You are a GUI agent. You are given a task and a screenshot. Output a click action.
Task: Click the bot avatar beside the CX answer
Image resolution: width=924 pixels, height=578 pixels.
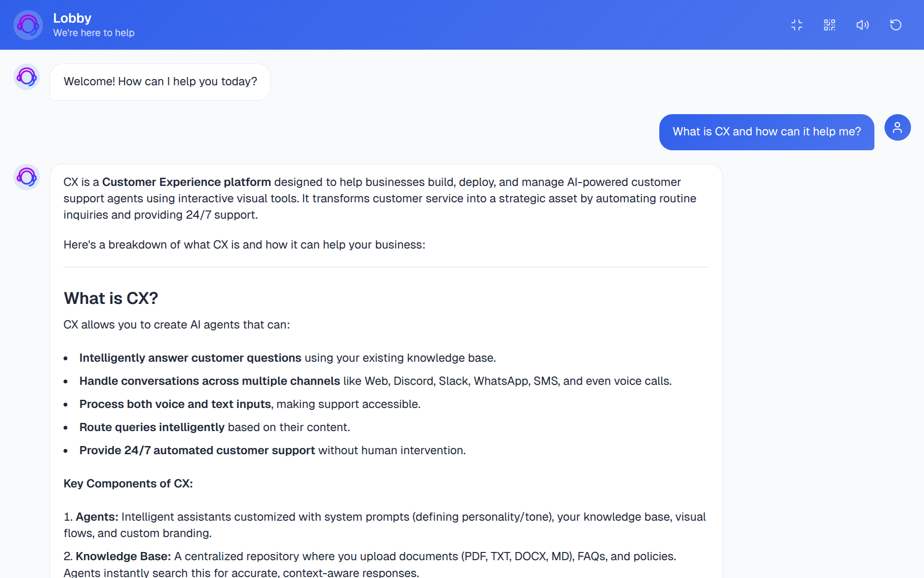(26, 177)
